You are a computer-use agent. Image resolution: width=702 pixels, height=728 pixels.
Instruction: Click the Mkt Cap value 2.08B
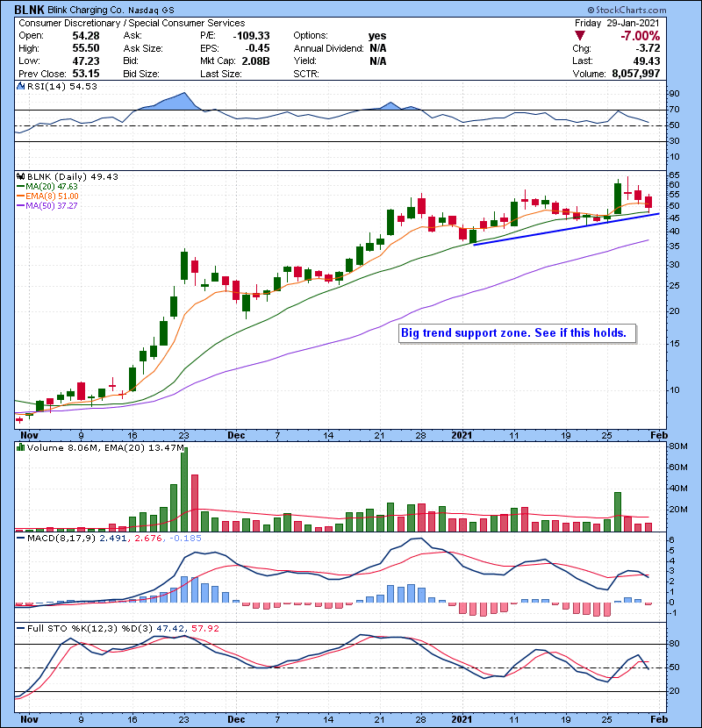[x=255, y=61]
